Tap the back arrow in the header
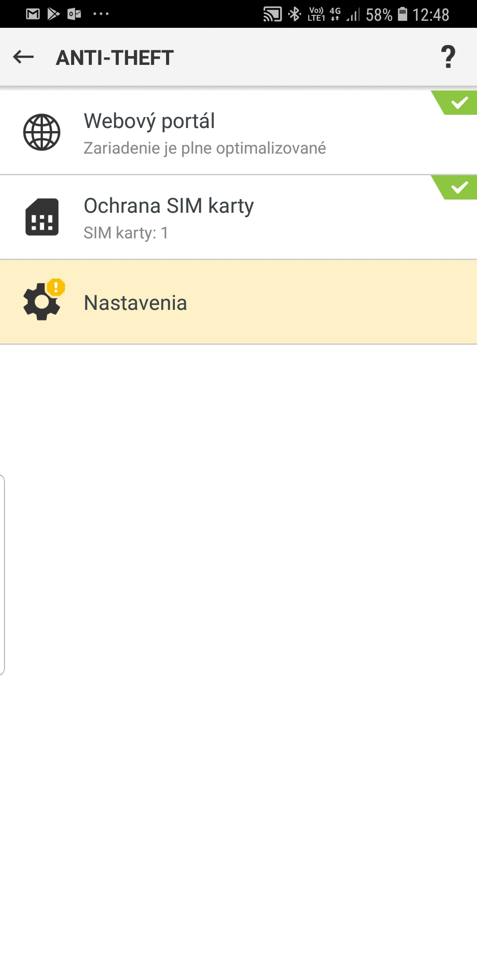Screen dimensions: 477x980 (23, 57)
